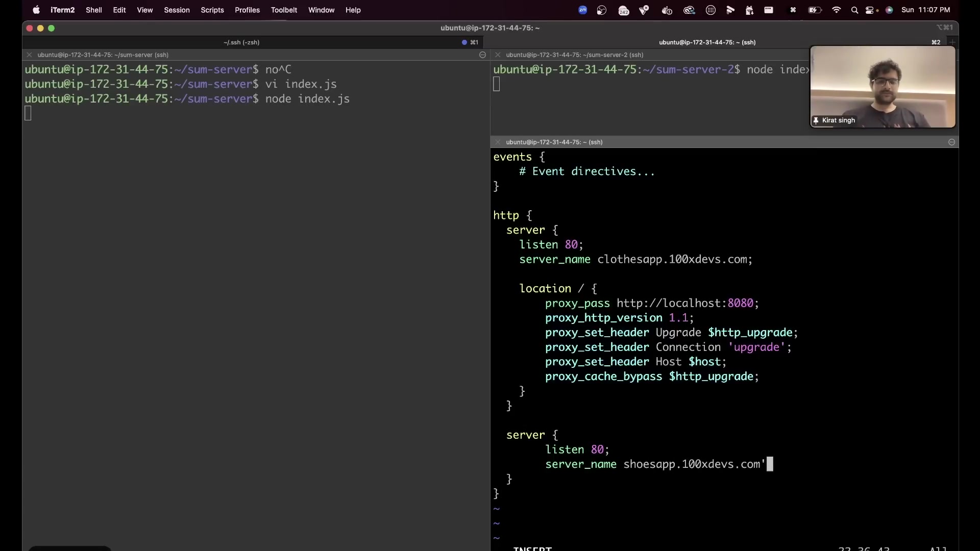
Task: Click the battery status icon
Action: tap(815, 10)
